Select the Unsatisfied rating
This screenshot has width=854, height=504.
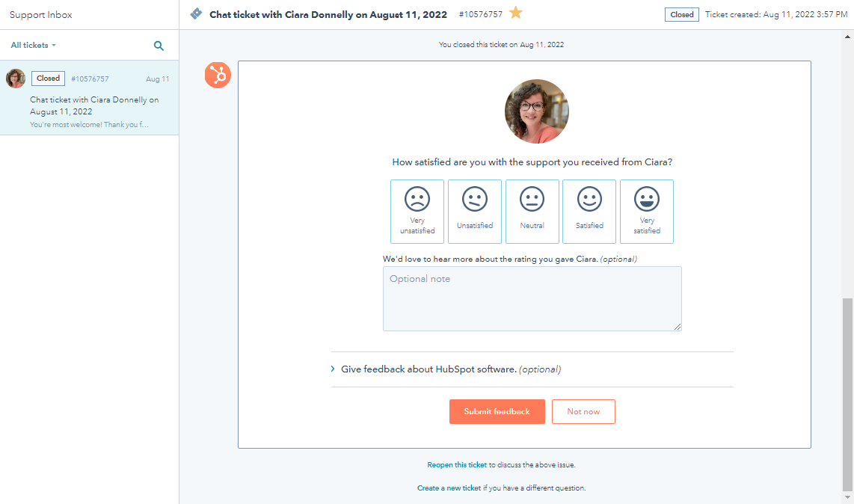coord(474,211)
